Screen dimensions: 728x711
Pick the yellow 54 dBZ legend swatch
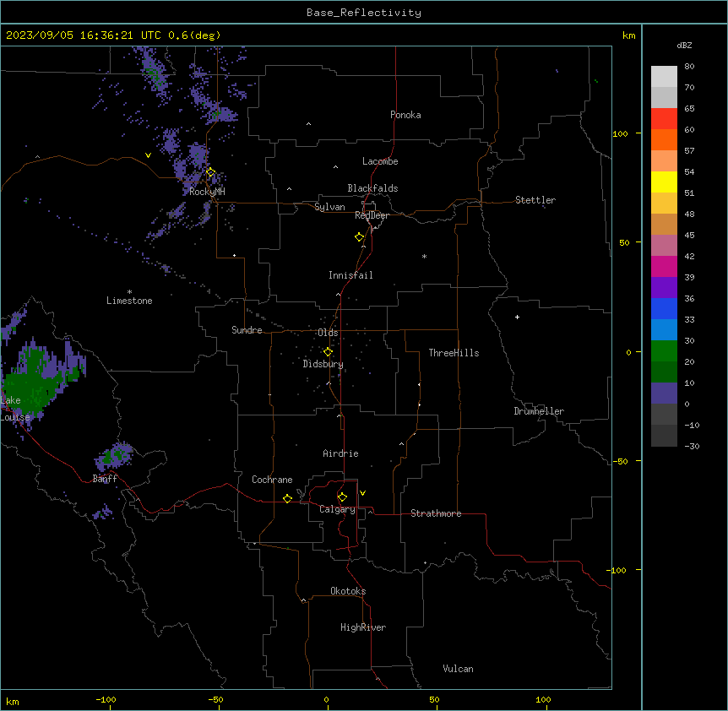pyautogui.click(x=664, y=182)
